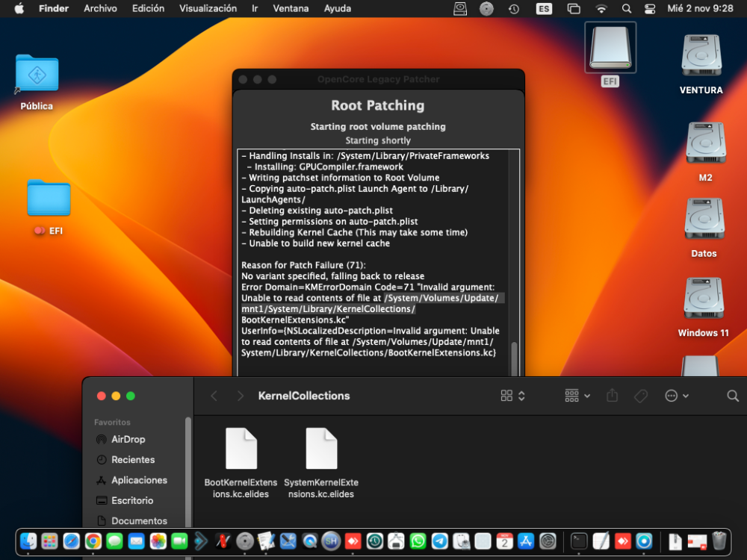This screenshot has height=560, width=747.
Task: Click the Root Patching log scrollbar
Action: click(x=514, y=359)
